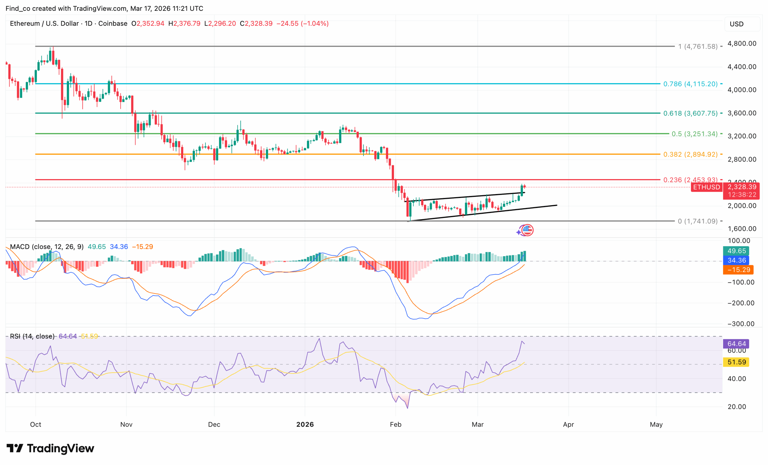Click the 1,600.00 price axis label
The height and width of the screenshot is (465, 768).
coord(742,228)
